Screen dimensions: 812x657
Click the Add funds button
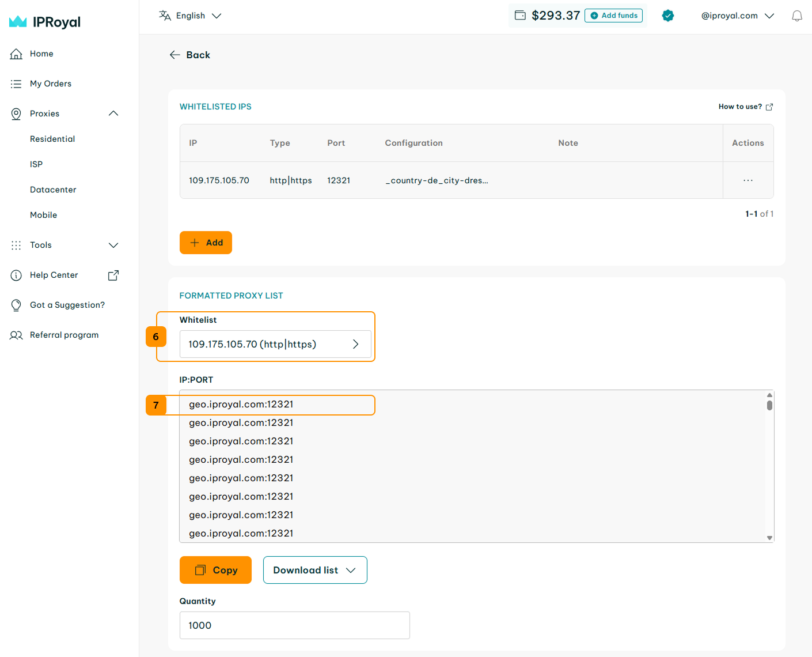coord(613,16)
